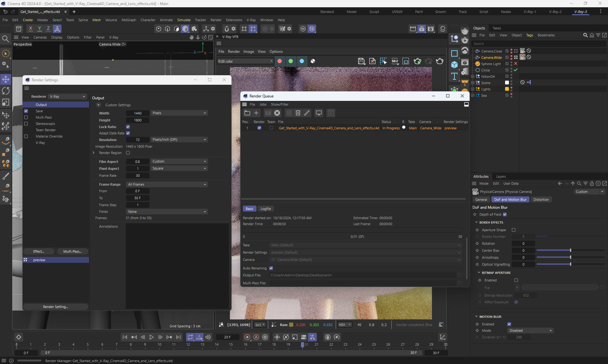
Task: Open the Frame Range All Frames dropdown
Action: click(x=167, y=184)
